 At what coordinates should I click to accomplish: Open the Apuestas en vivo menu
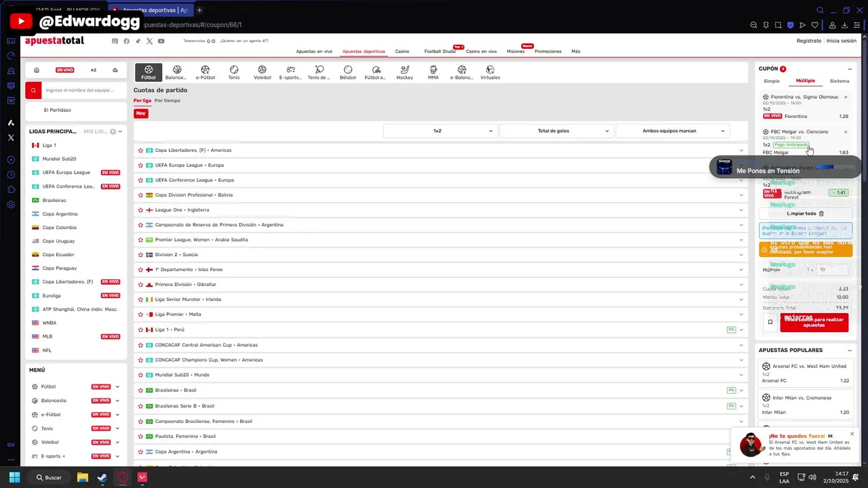tap(314, 52)
